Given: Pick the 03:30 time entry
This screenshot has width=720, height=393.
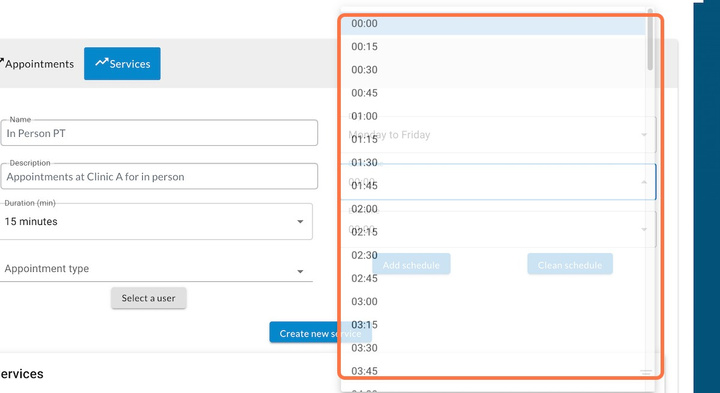Looking at the screenshot, I should coord(493,348).
